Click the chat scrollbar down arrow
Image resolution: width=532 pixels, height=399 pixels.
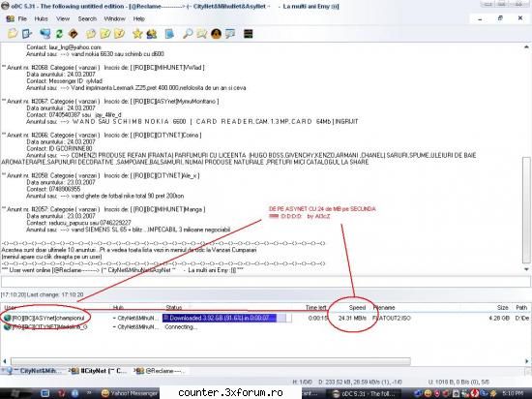click(x=526, y=269)
